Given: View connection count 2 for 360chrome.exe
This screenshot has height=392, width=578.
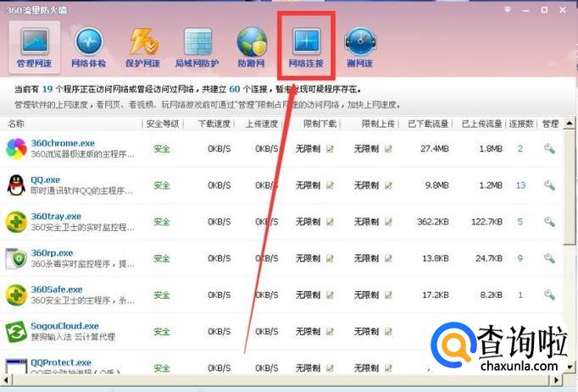Looking at the screenshot, I should (x=520, y=149).
